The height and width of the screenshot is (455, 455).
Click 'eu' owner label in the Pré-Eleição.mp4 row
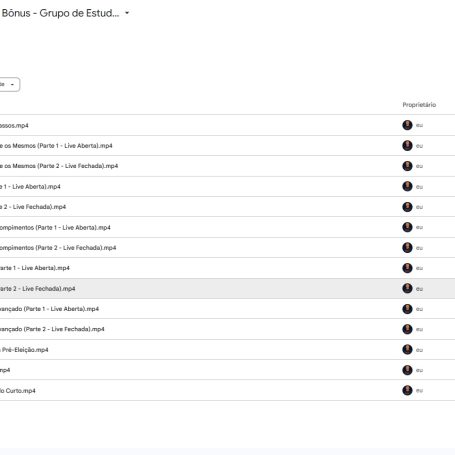(419, 350)
